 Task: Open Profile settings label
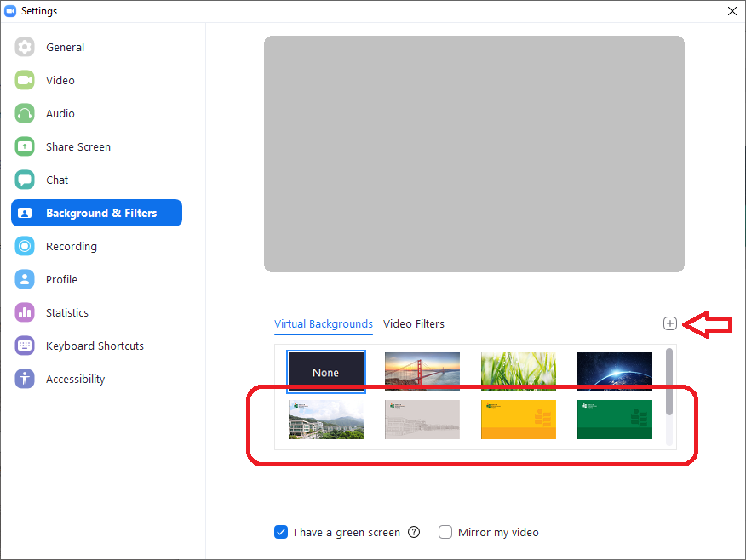point(61,279)
